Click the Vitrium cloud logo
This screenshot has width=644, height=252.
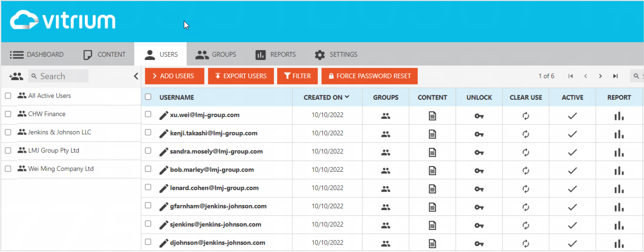[x=62, y=20]
